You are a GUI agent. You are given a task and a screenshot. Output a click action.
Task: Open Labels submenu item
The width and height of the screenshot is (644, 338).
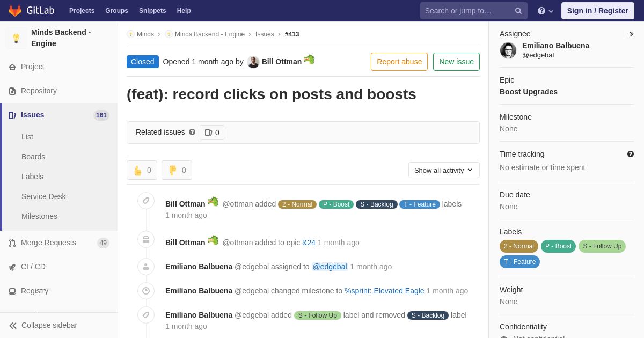(32, 177)
